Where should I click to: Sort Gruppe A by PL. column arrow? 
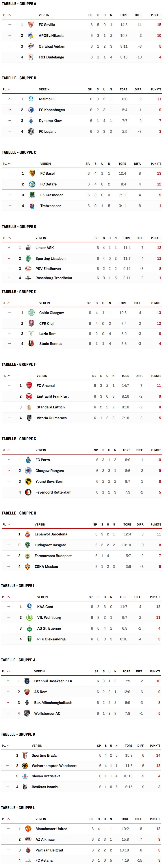[x=9, y=15]
